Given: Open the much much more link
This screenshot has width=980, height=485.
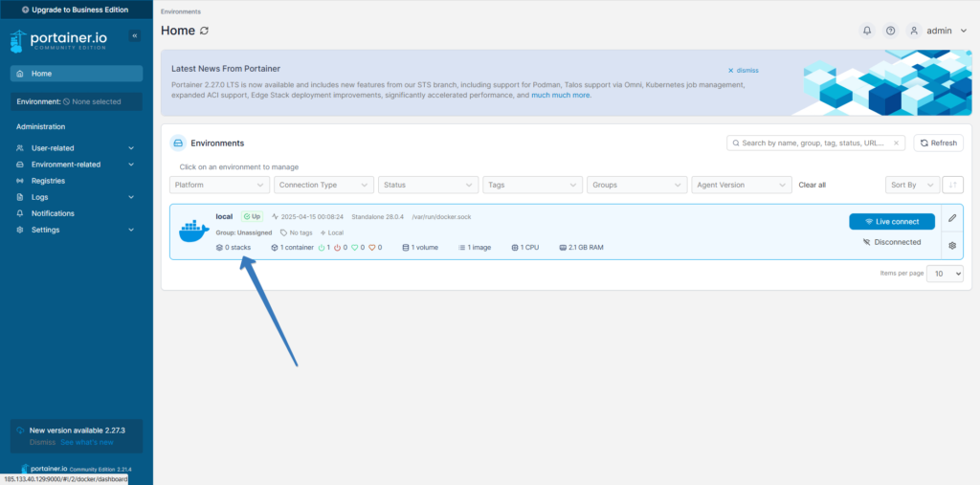Looking at the screenshot, I should (x=561, y=96).
